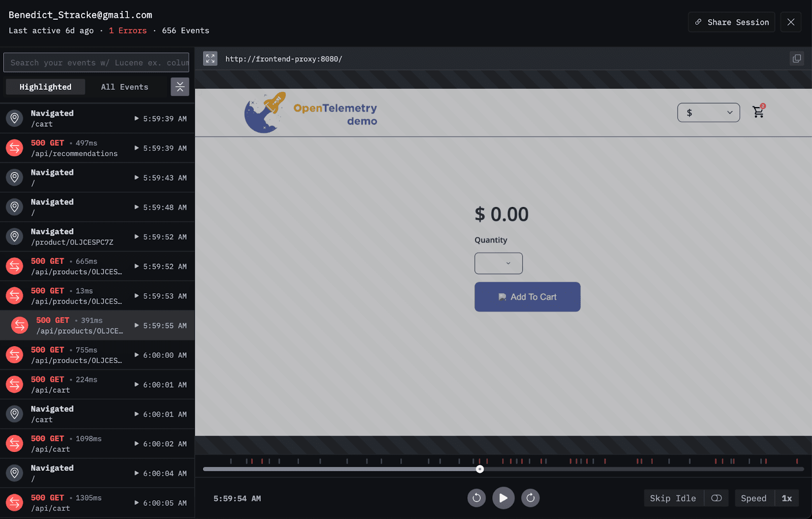This screenshot has height=519, width=812.
Task: Expand the Quantity dropdown
Action: click(x=498, y=263)
